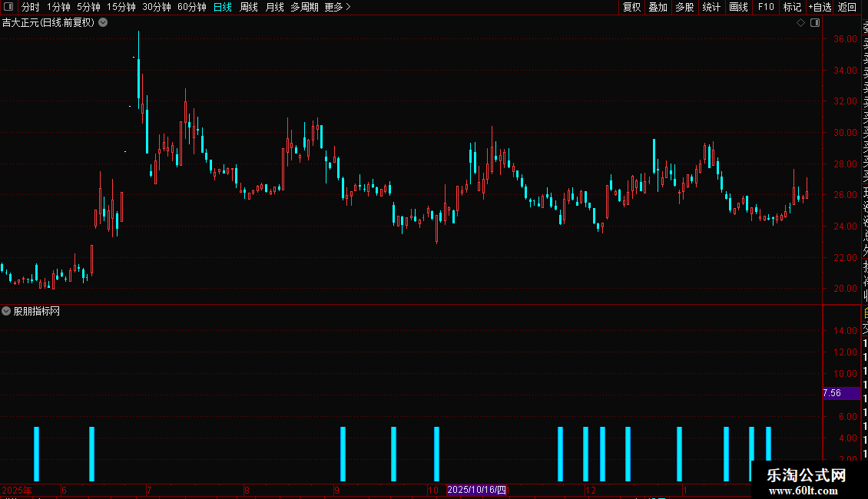Viewport: 868px width, 499px height.
Task: Switch to 周线 weekly chart
Action: pyautogui.click(x=249, y=7)
